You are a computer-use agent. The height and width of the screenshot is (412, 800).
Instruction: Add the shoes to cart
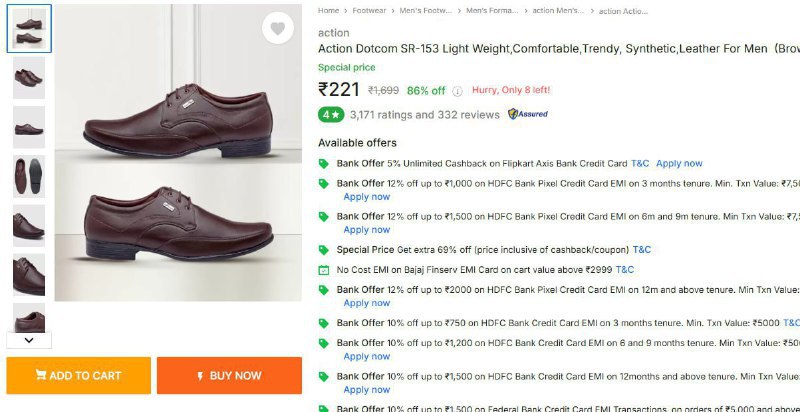[78, 376]
